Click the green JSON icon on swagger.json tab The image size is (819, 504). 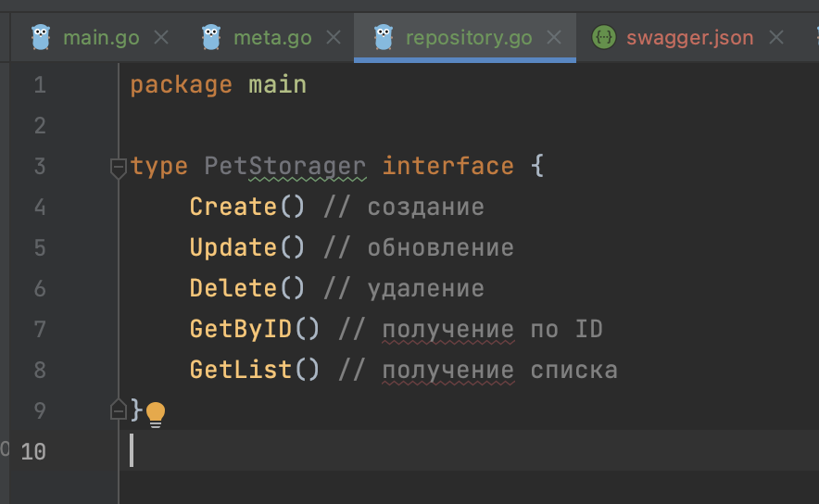(604, 37)
